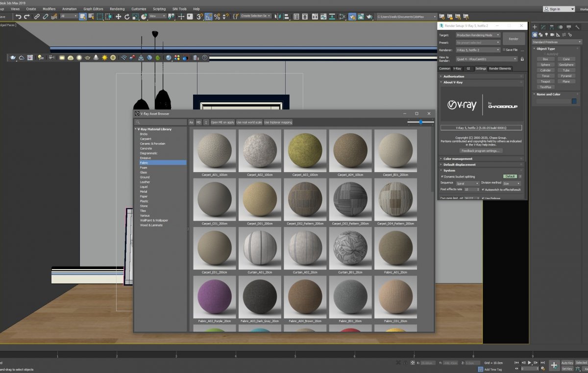Open Select by Name dialog
The width and height of the screenshot is (588, 373).
(91, 16)
